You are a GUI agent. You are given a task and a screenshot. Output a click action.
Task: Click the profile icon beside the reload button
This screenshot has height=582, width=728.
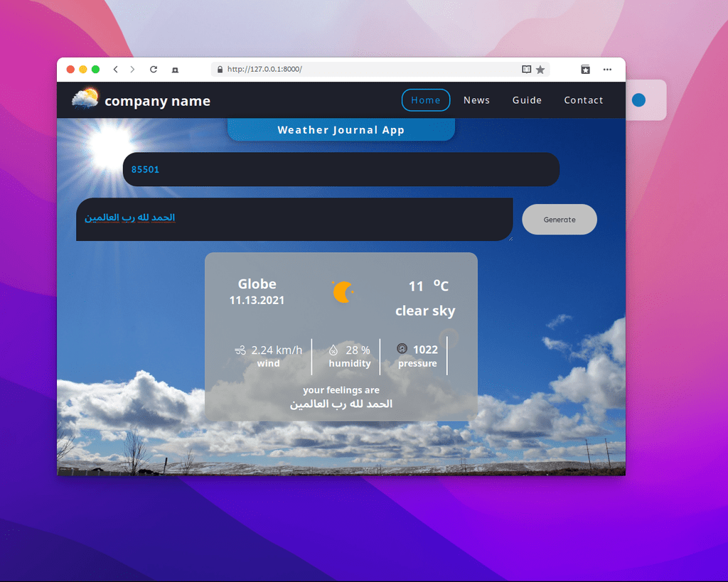175,70
